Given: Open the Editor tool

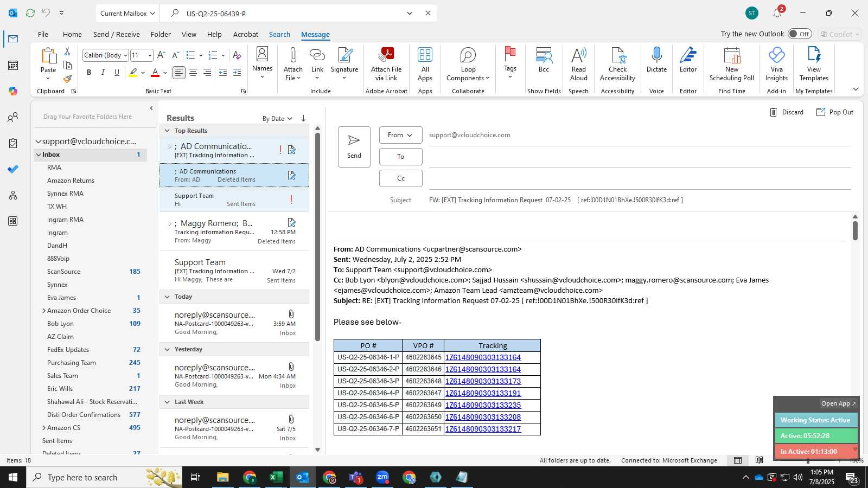Looking at the screenshot, I should [x=688, y=55].
